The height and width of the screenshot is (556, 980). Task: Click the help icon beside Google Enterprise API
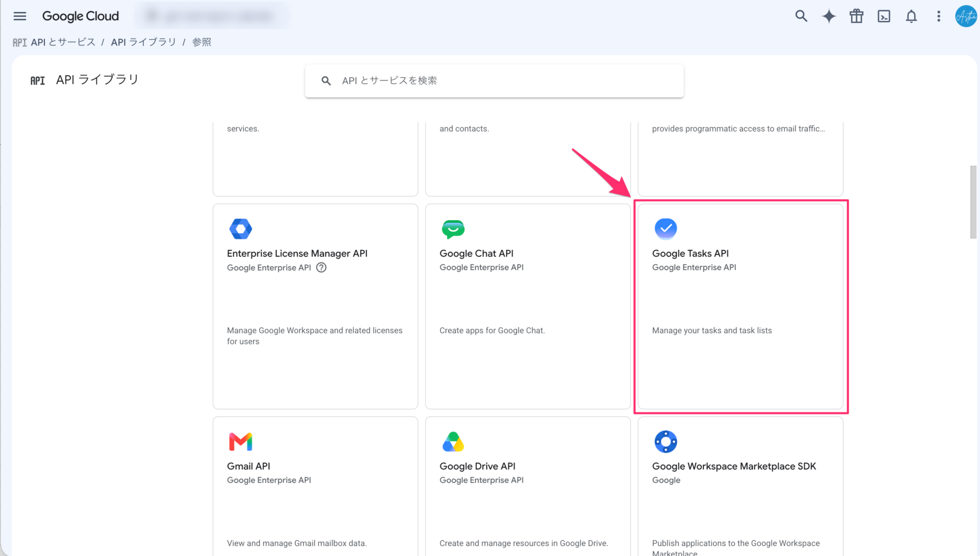click(321, 267)
